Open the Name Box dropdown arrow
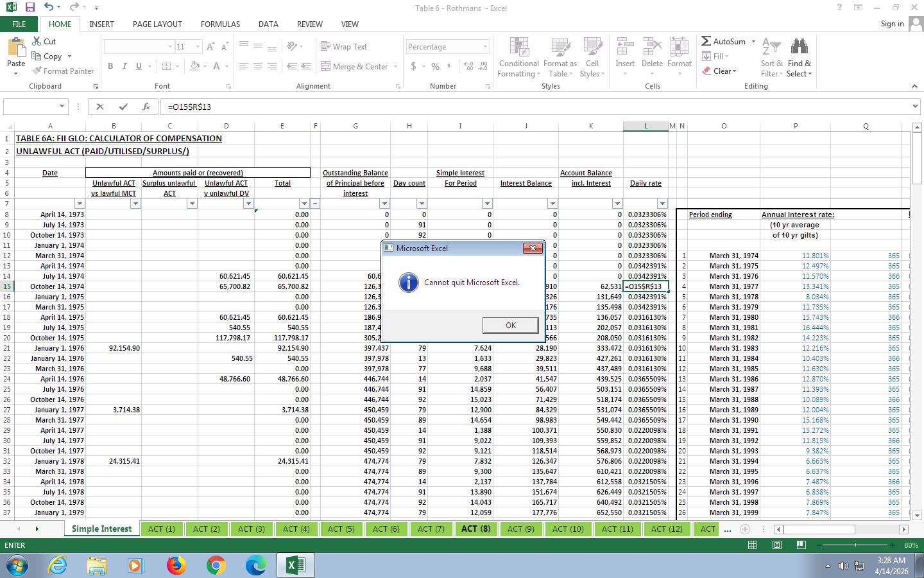Image resolution: width=924 pixels, height=578 pixels. click(62, 107)
